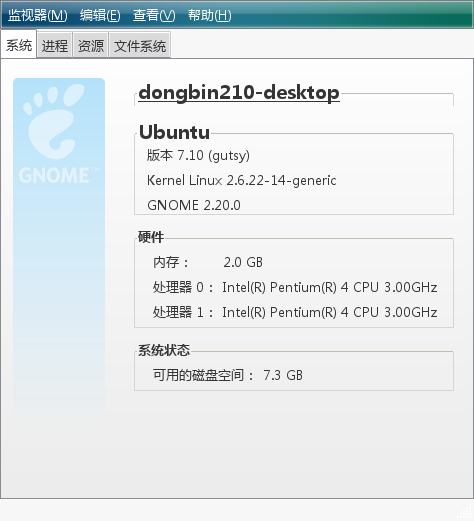The width and height of the screenshot is (474, 521).
Task: Open the 监视器(M) menu
Action: (38, 15)
